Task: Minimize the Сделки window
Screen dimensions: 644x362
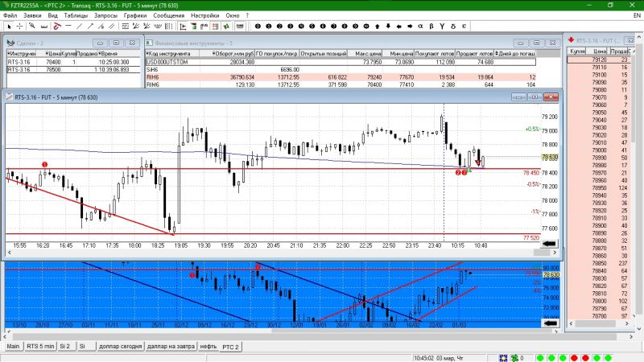Action: pos(100,43)
